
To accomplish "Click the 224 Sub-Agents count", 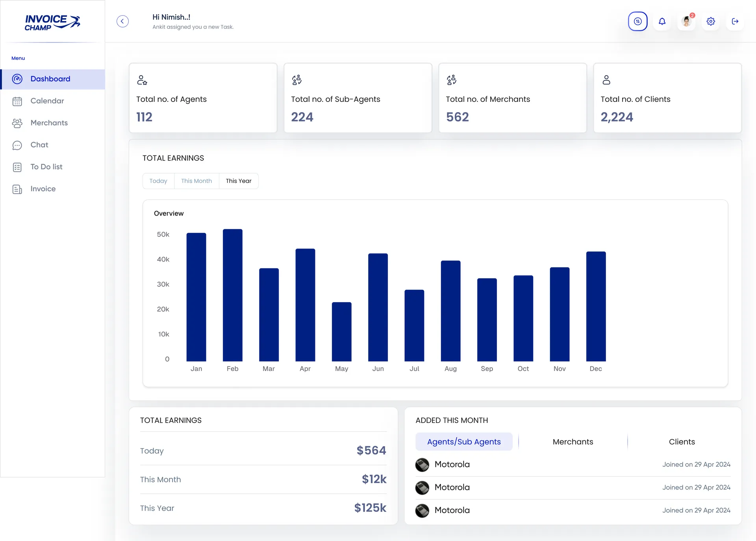I will click(x=302, y=117).
